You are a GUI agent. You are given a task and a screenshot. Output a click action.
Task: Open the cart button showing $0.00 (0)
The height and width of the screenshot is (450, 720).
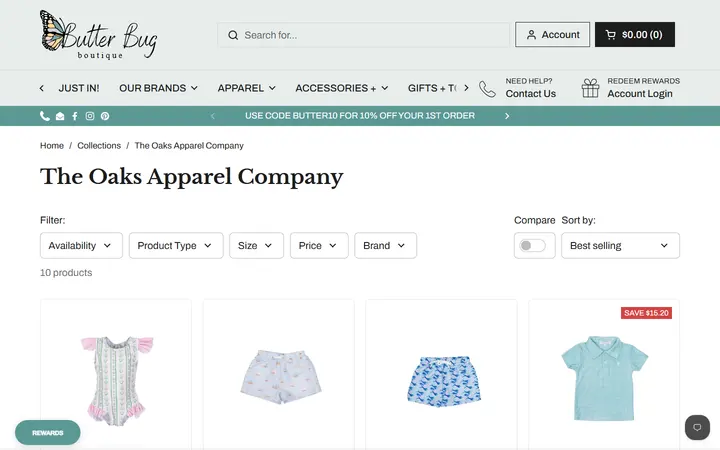[635, 34]
